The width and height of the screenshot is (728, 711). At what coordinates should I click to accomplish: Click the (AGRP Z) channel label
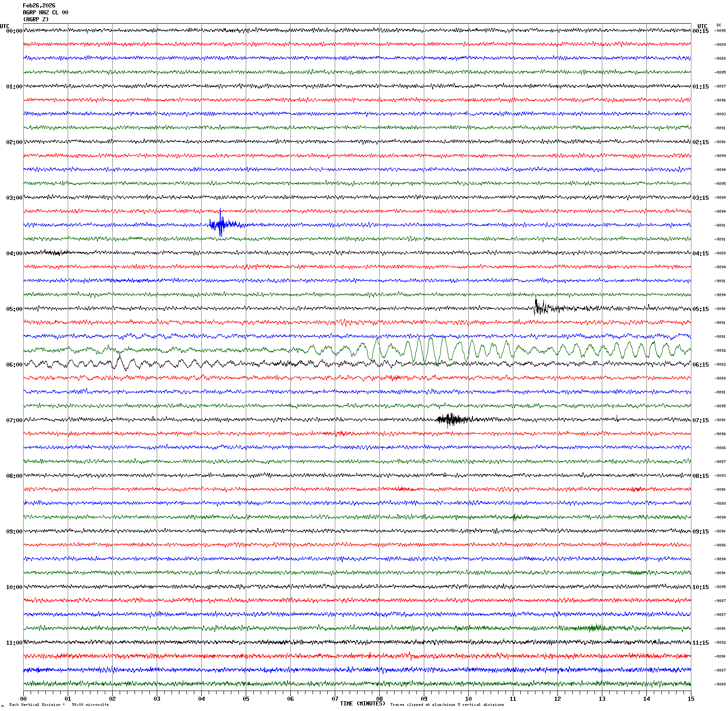pyautogui.click(x=36, y=19)
